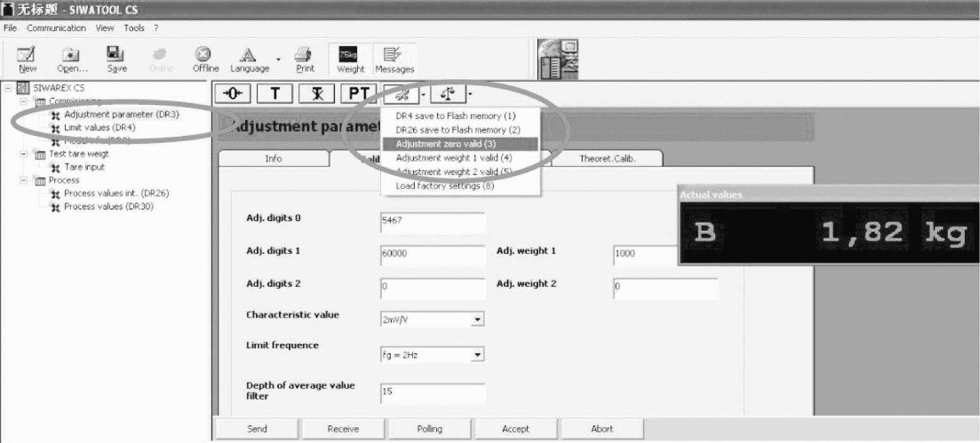Click the Adj. digits 0 field
The image size is (980, 443).
[432, 224]
